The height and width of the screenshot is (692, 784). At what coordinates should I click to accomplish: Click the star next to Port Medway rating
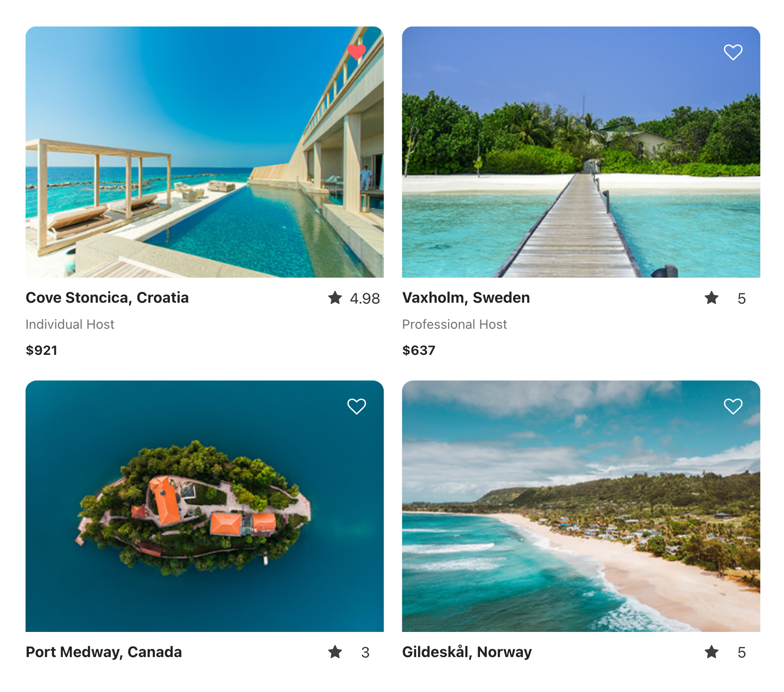[335, 652]
